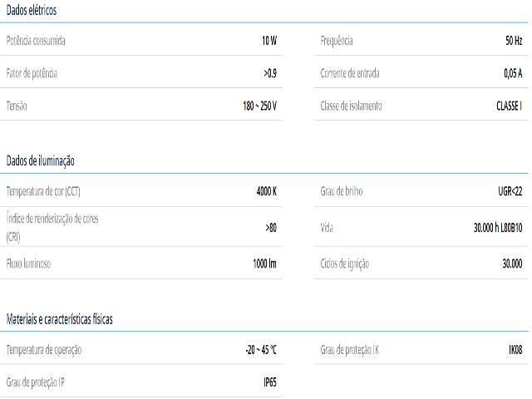Click the Dados elétricos section heading
This screenshot has width=532, height=399.
[32, 11]
